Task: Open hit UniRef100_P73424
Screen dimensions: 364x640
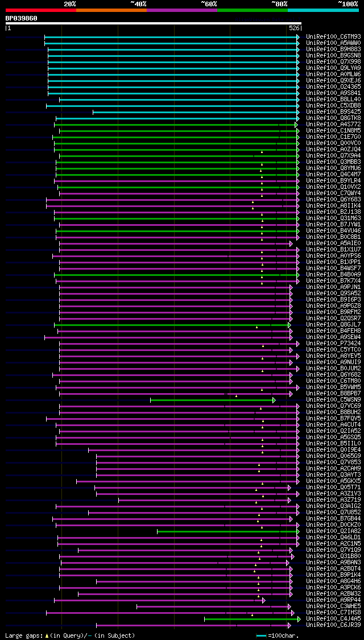Action: tap(333, 343)
